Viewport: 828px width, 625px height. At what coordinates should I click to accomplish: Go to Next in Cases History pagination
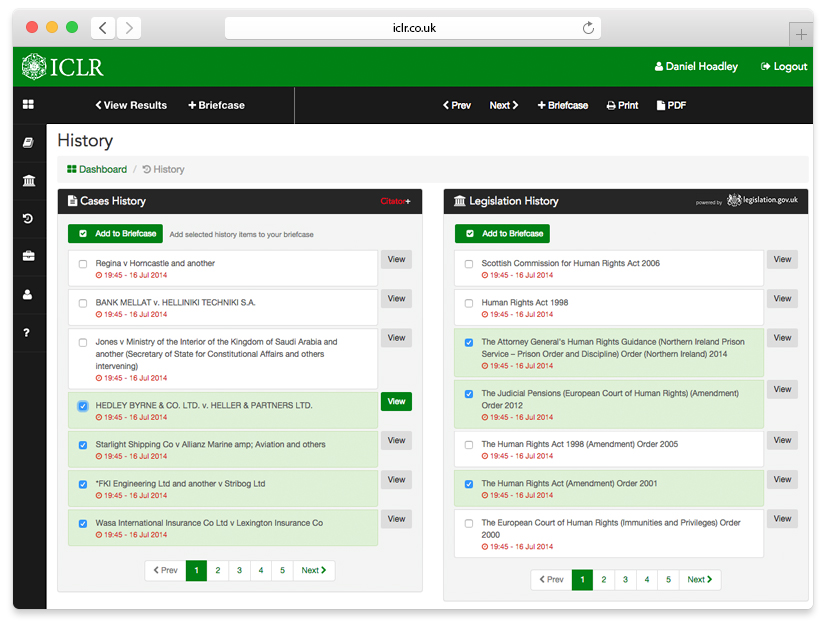pos(314,571)
